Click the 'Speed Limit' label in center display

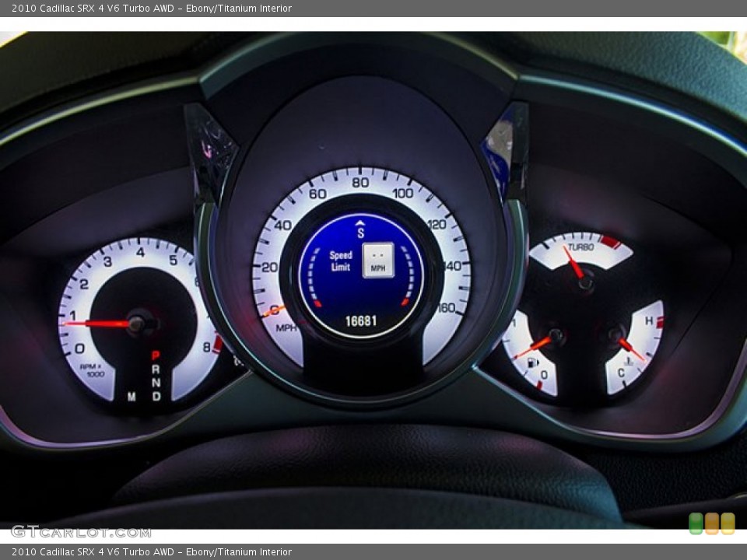(341, 261)
